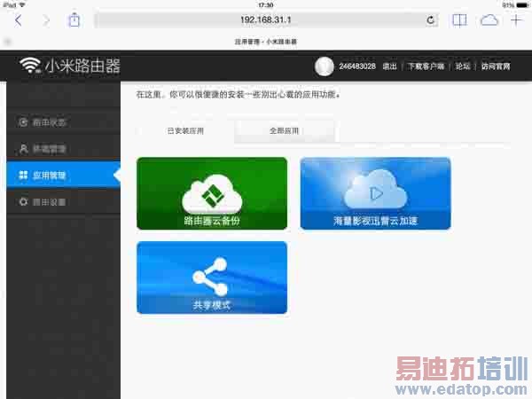
Task: Click the account number 246483028
Action: pos(357,66)
